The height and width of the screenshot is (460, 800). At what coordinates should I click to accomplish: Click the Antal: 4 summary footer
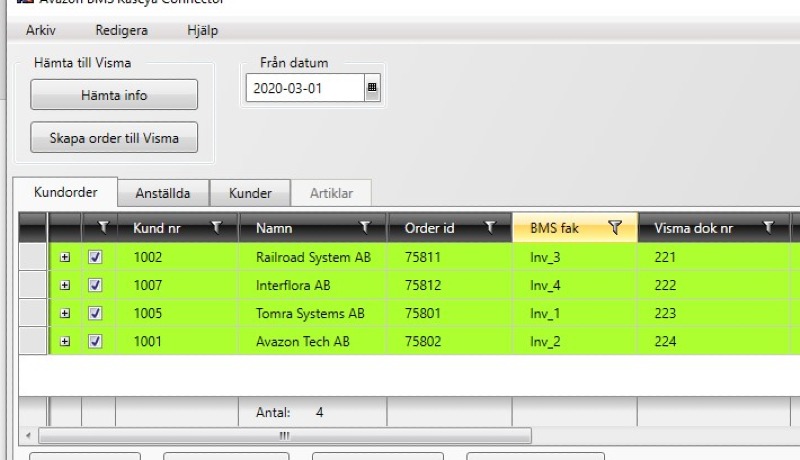pos(289,412)
